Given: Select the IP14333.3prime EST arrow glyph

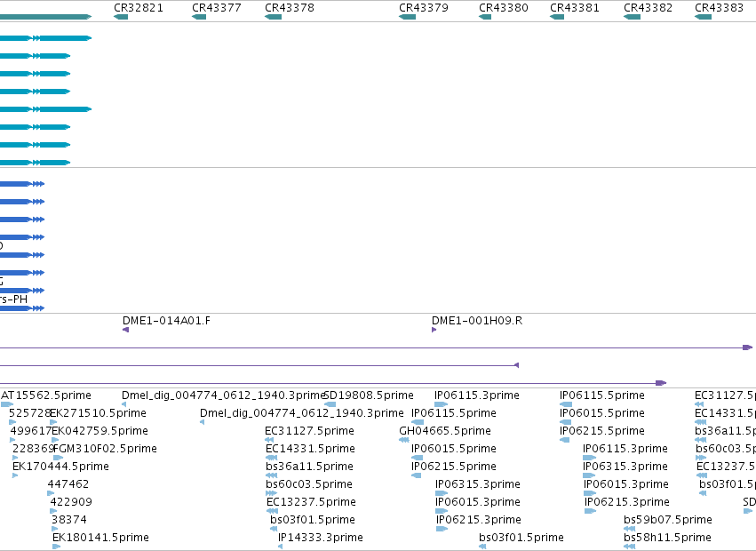Looking at the screenshot, I should 280,547.
